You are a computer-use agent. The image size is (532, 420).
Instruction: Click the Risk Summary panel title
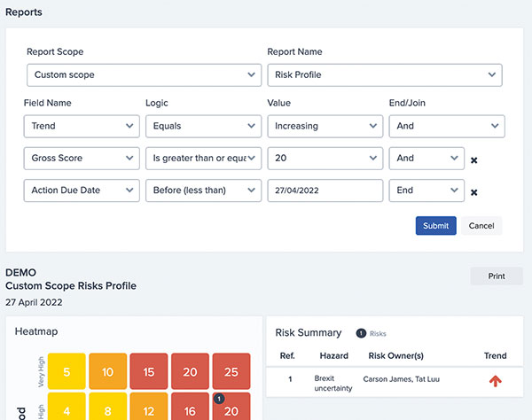[309, 333]
